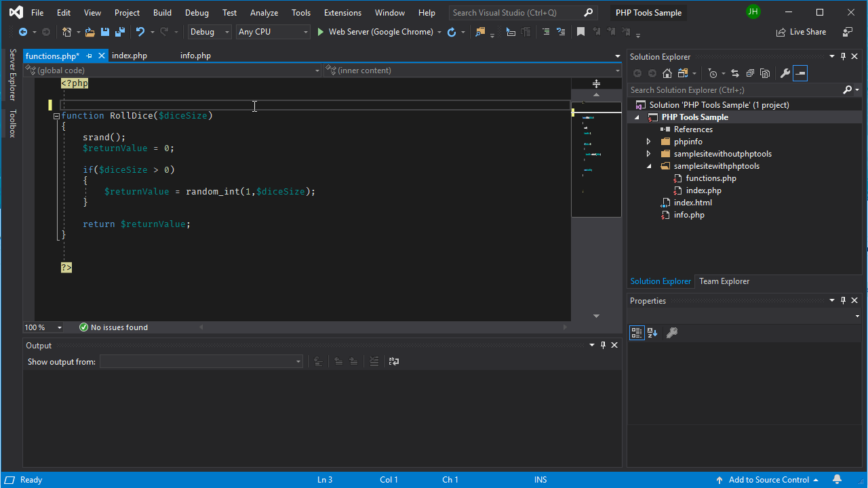Click the search magnifier in Solution Explorer
The height and width of the screenshot is (488, 868).
pos(847,89)
